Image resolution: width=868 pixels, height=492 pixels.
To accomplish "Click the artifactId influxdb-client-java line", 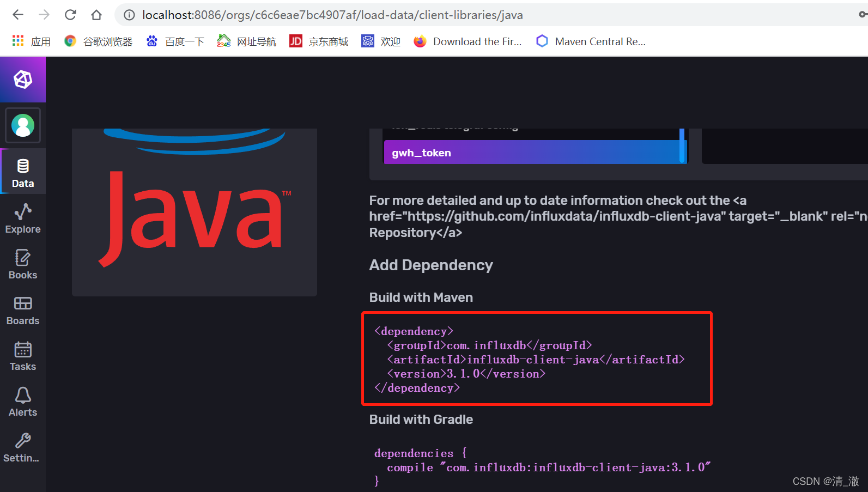I will pos(536,360).
